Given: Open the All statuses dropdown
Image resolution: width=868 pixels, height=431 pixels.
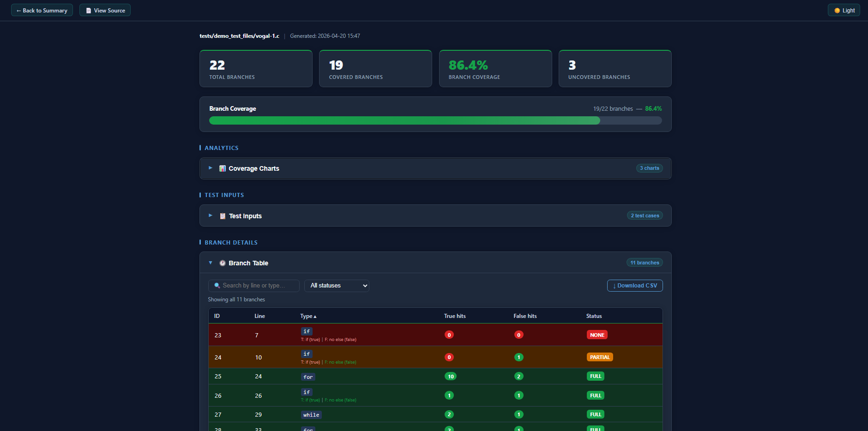Looking at the screenshot, I should (336, 285).
